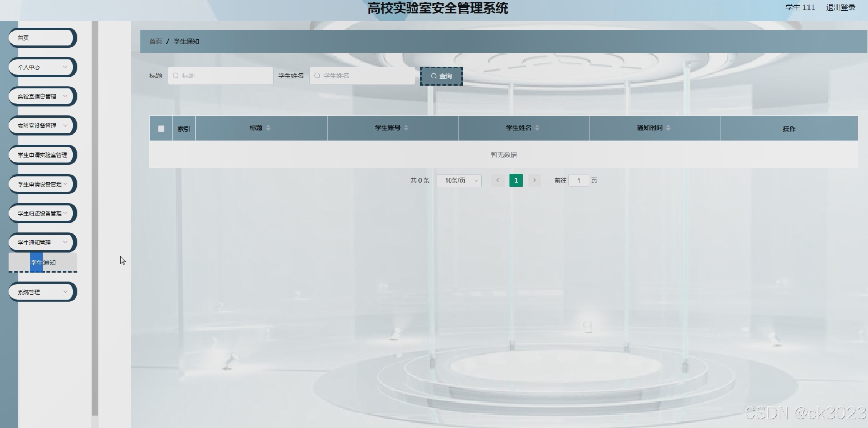Screen dimensions: 868x428
Task: Select the 学生通知 submenu item
Action: 43,263
